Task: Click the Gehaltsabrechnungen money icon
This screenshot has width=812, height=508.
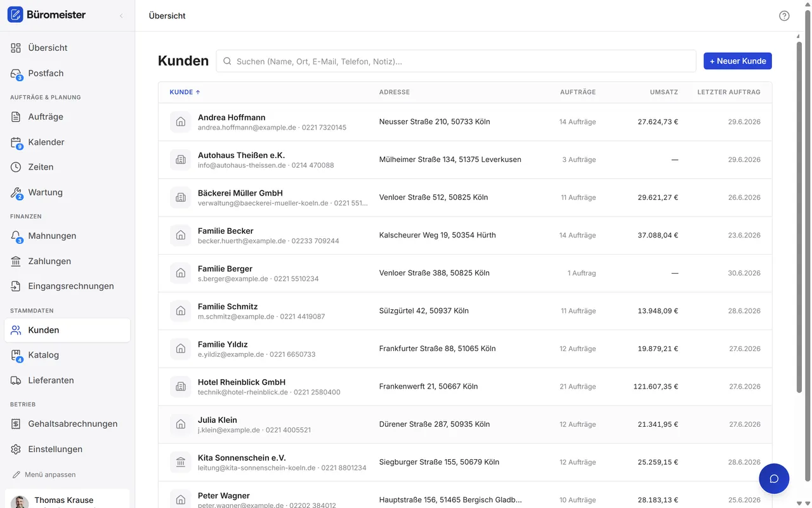Action: click(x=16, y=424)
